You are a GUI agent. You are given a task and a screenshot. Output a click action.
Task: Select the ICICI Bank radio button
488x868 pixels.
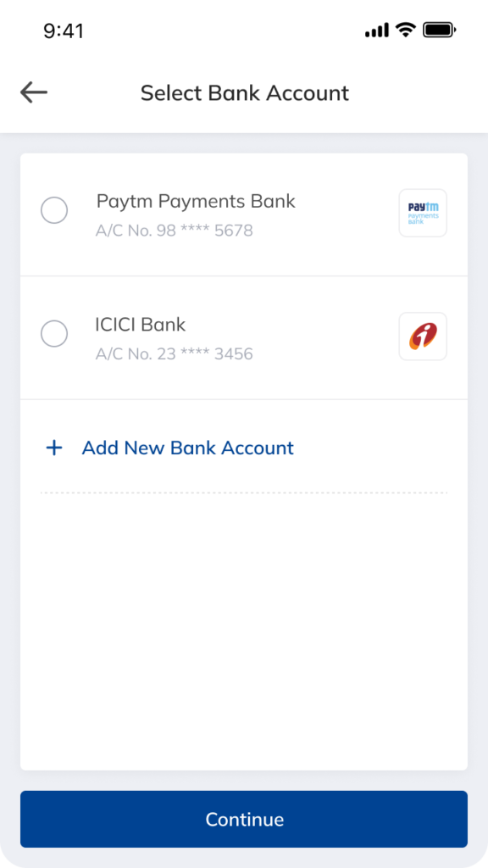pos(54,334)
